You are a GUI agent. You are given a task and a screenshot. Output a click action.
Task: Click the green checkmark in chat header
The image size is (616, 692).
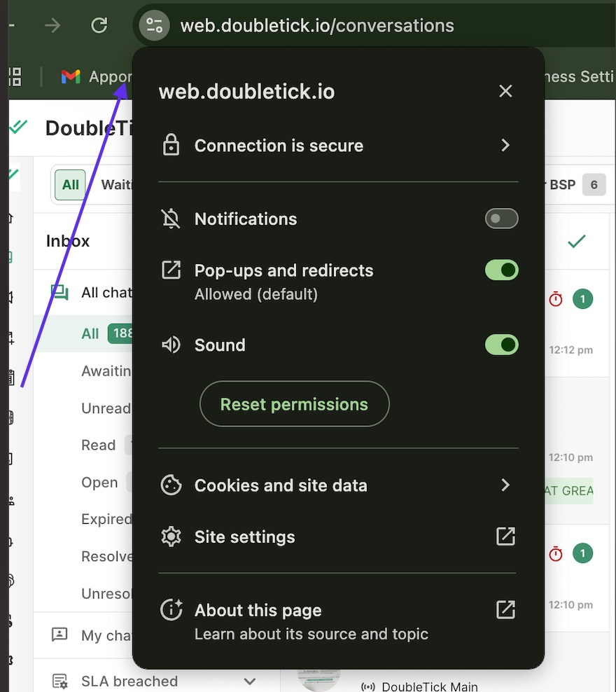coord(576,242)
